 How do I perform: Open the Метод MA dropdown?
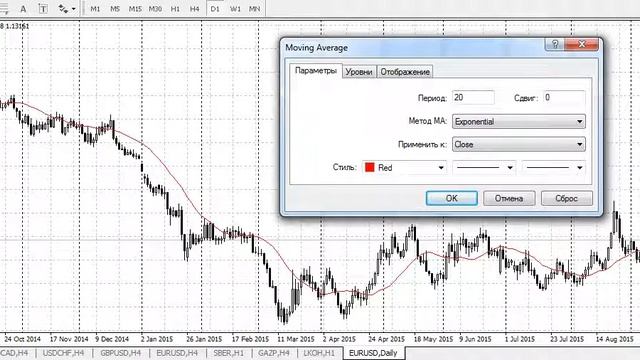click(518, 122)
